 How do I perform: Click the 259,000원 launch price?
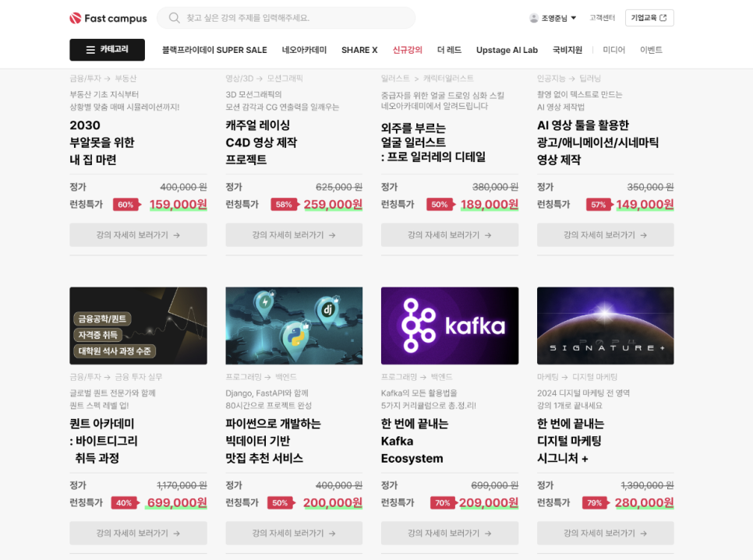click(x=333, y=204)
